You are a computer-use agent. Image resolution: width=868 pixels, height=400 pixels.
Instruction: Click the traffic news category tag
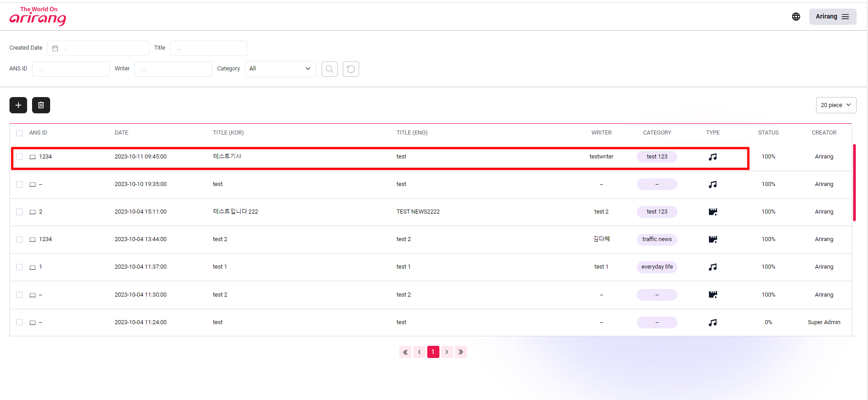coord(657,239)
